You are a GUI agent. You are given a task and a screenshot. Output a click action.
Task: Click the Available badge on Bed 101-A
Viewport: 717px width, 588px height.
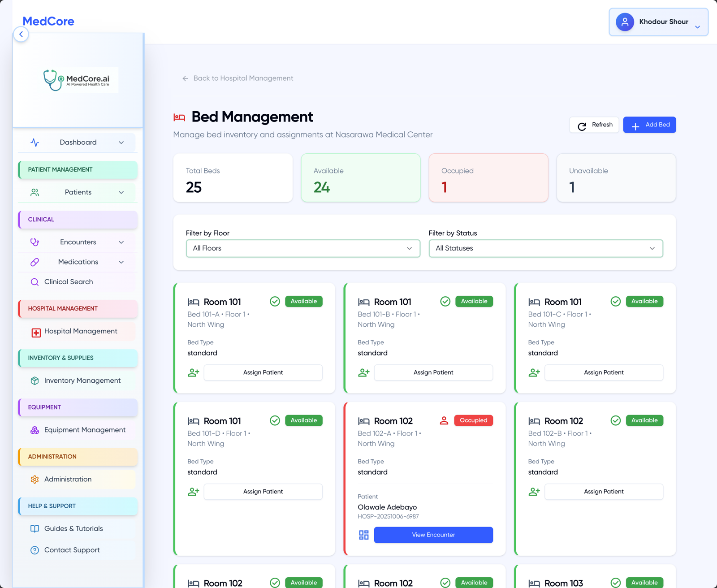click(303, 301)
